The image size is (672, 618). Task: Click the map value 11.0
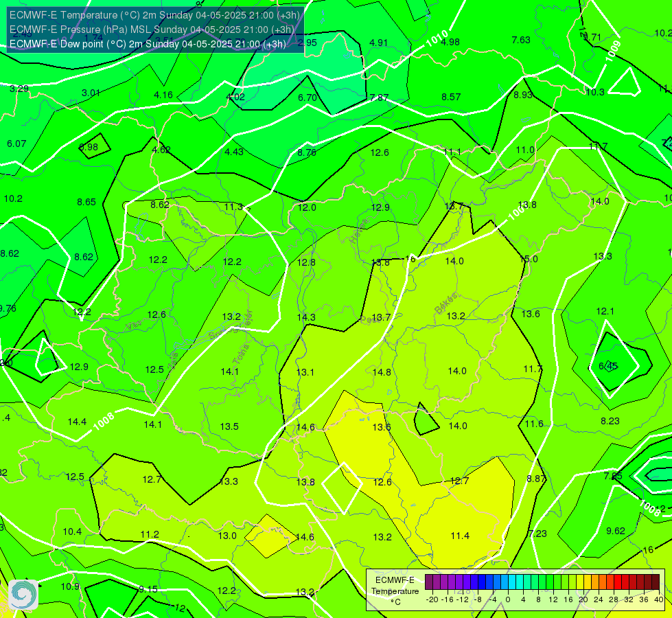(525, 150)
